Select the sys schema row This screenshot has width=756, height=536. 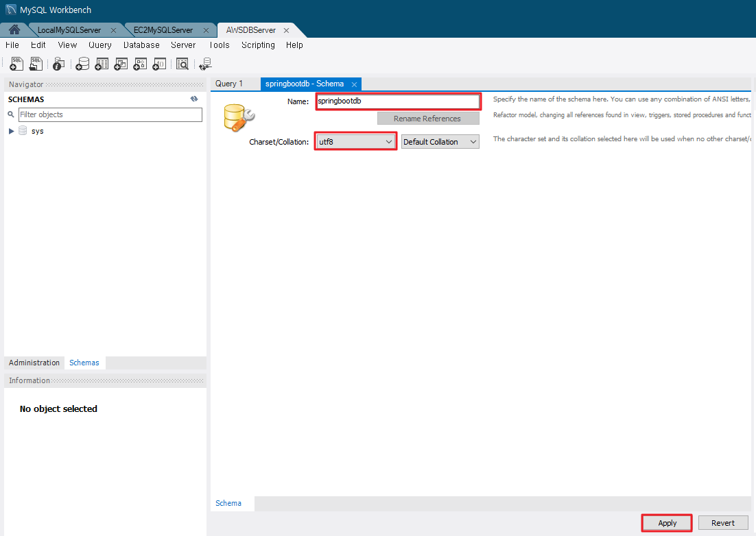click(x=105, y=131)
